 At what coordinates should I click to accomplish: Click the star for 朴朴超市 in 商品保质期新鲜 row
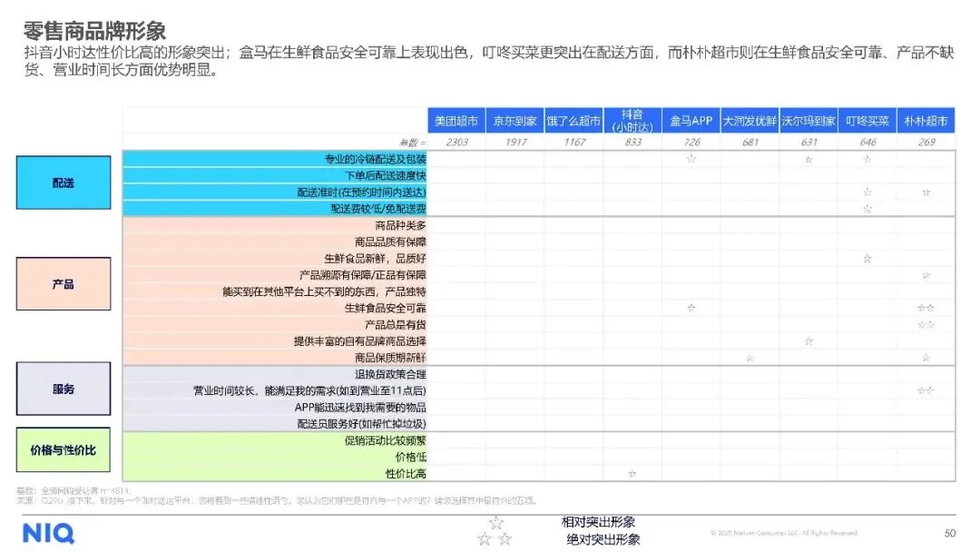(x=926, y=358)
